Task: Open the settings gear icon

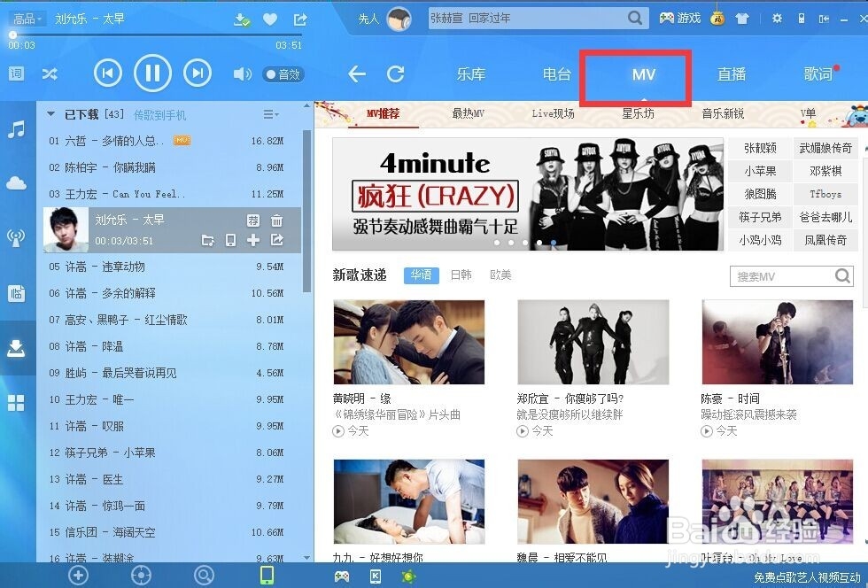Action: pos(778,19)
